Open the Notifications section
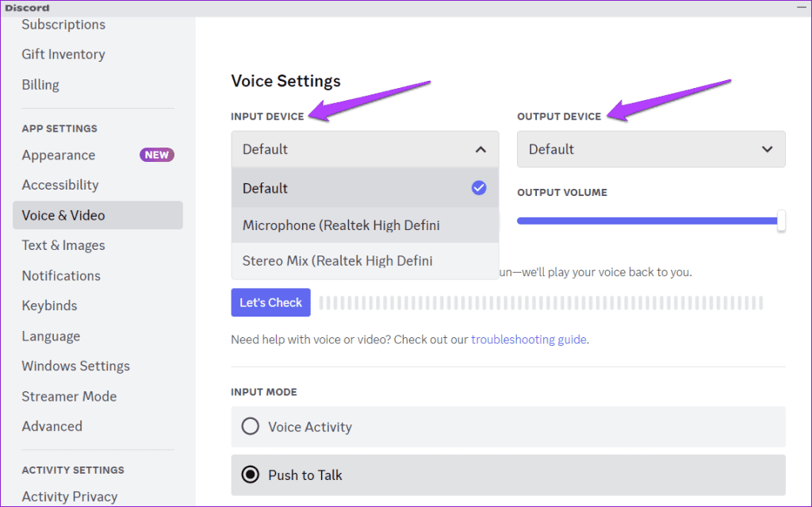 point(60,275)
